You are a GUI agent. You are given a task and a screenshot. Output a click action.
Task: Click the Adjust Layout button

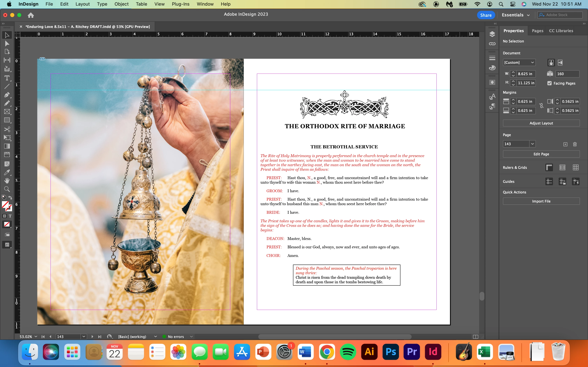541,123
